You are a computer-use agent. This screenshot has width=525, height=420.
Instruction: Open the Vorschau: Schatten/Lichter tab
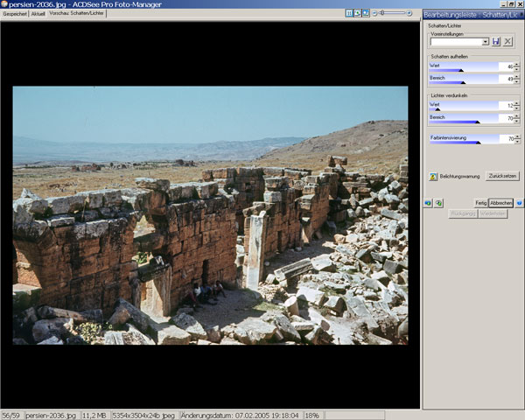pos(77,14)
